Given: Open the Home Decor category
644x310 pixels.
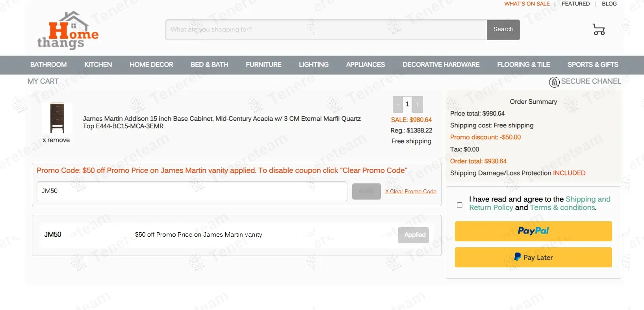Looking at the screenshot, I should point(151,65).
